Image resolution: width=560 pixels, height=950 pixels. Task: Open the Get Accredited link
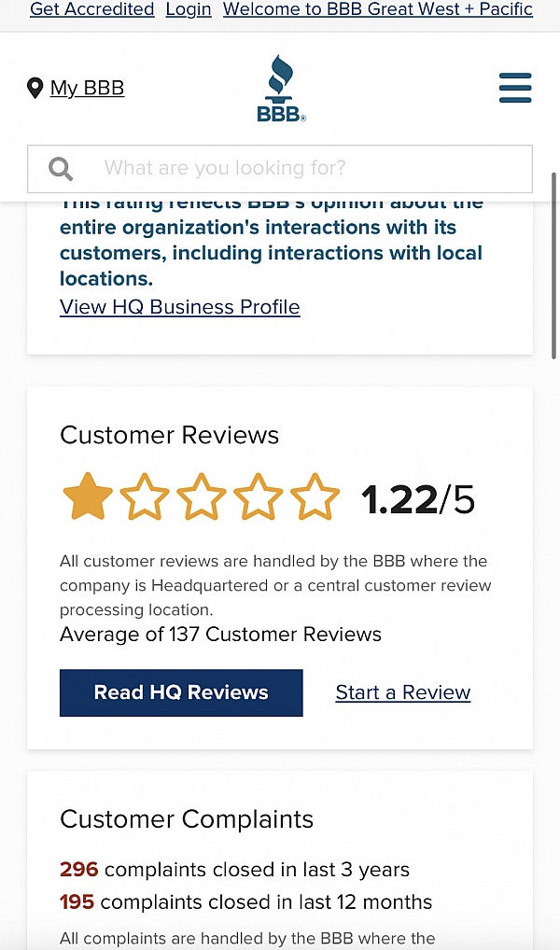coord(92,9)
